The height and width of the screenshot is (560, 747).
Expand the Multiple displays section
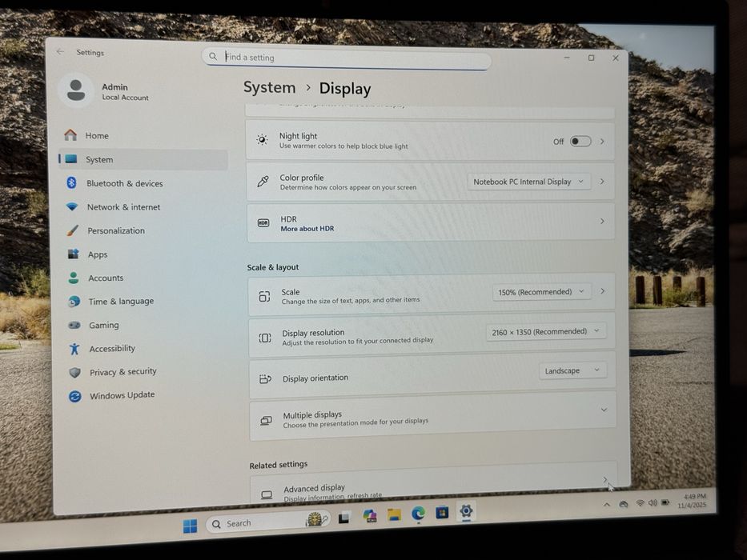pyautogui.click(x=604, y=410)
